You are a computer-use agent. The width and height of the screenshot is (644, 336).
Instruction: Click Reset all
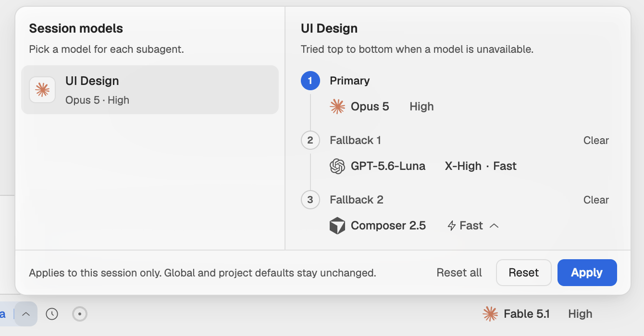459,273
